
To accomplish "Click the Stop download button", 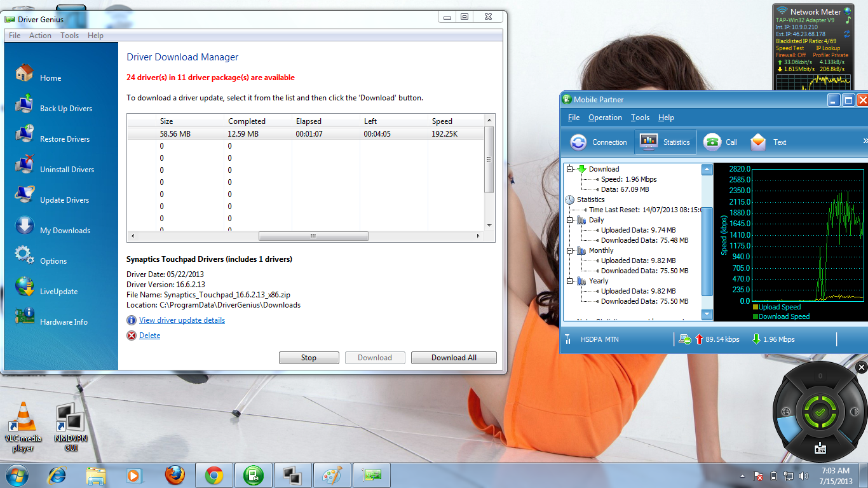I will [309, 358].
